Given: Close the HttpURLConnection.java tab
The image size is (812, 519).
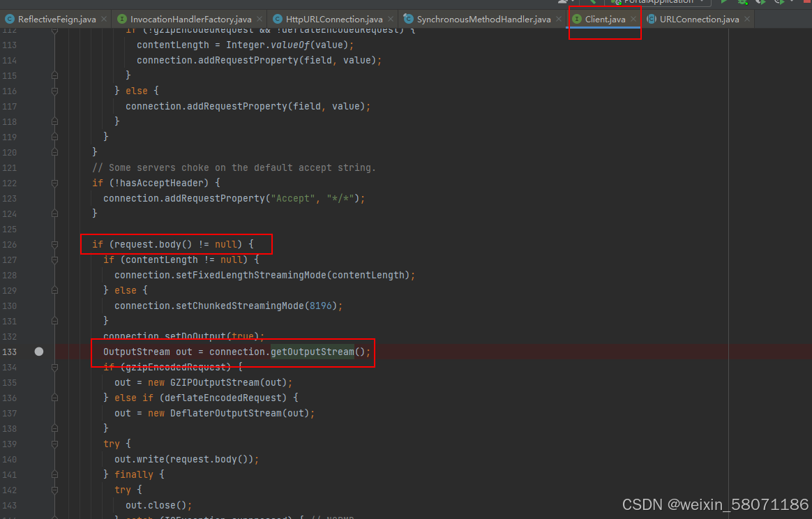Looking at the screenshot, I should tap(391, 19).
